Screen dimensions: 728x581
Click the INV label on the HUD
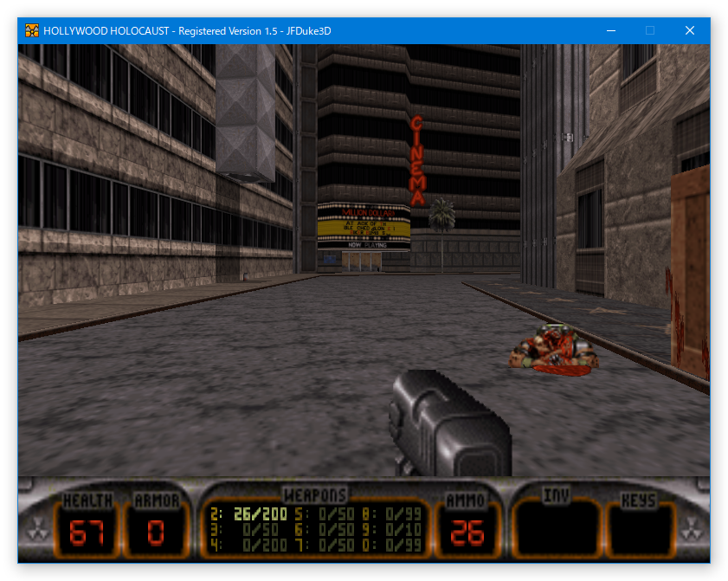coord(557,495)
